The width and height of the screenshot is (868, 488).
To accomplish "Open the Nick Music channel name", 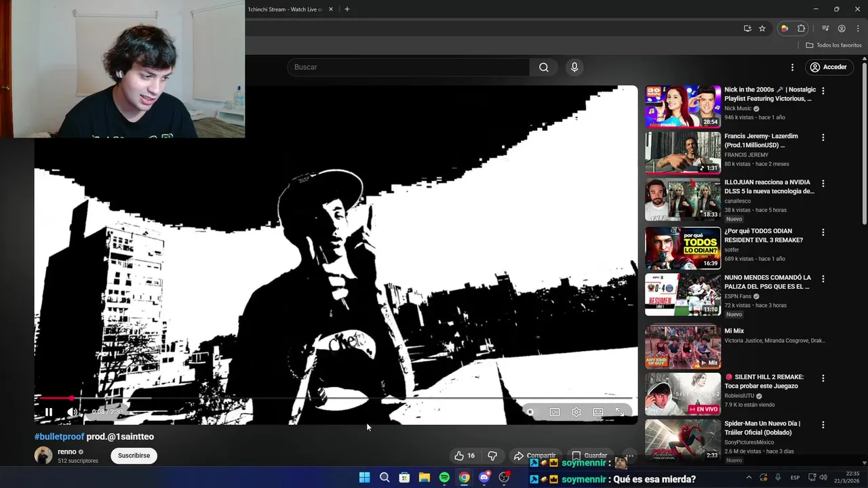I will [738, 108].
